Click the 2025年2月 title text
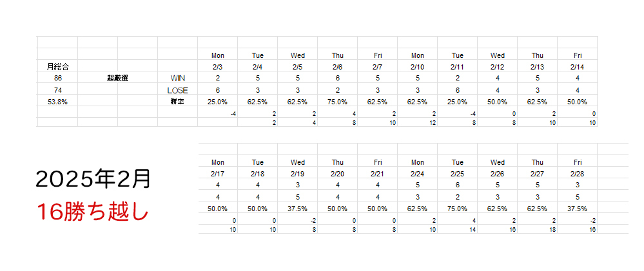Viewport: 644px width, 271px height. (93, 180)
